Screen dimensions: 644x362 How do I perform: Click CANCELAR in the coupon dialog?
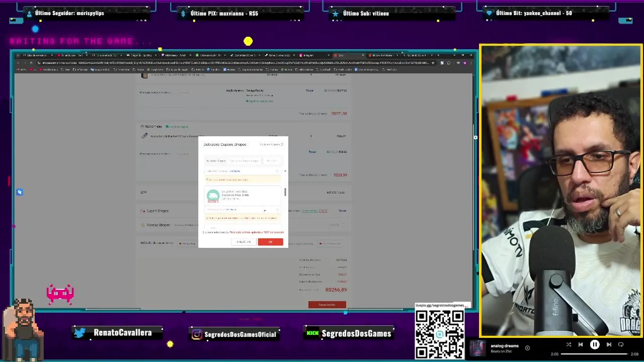pos(244,242)
